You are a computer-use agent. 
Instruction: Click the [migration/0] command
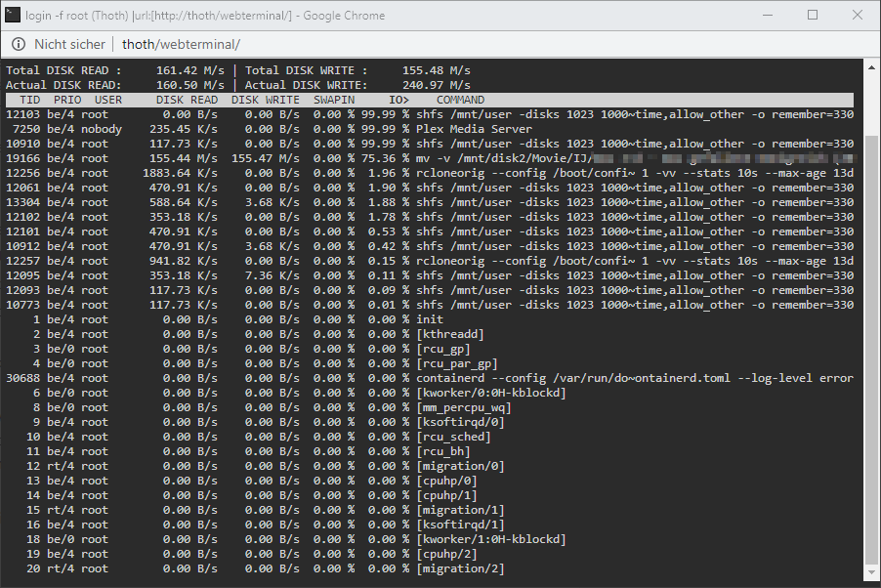click(x=460, y=466)
